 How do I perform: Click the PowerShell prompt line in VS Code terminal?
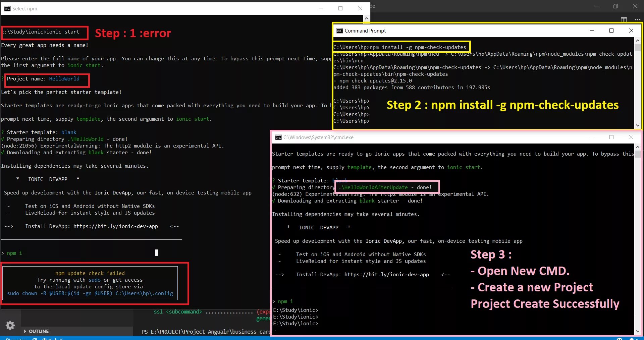206,332
